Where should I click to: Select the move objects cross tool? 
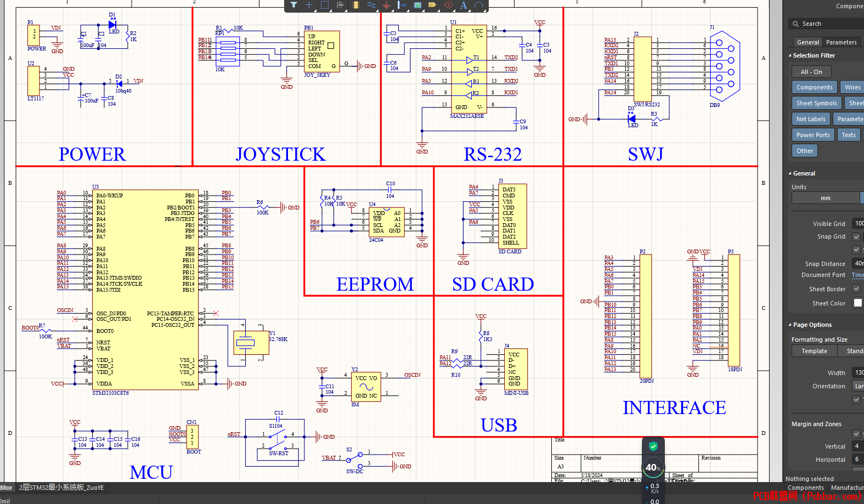[309, 5]
